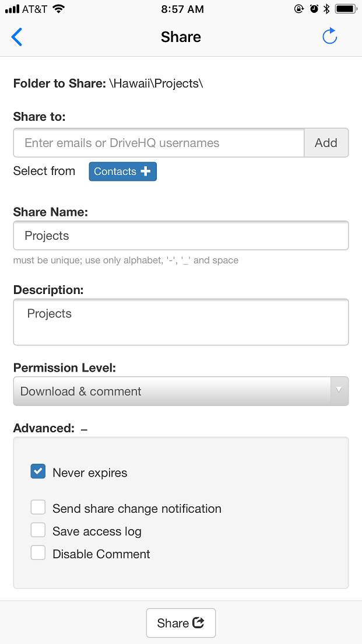This screenshot has height=644, width=362.
Task: Edit the Share Name field
Action: [x=181, y=236]
